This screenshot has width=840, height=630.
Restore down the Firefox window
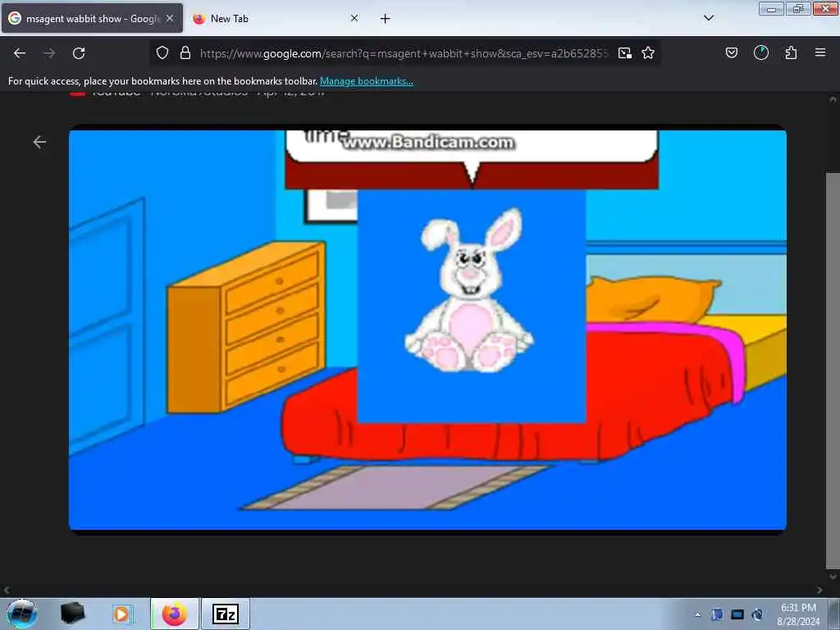[x=798, y=9]
